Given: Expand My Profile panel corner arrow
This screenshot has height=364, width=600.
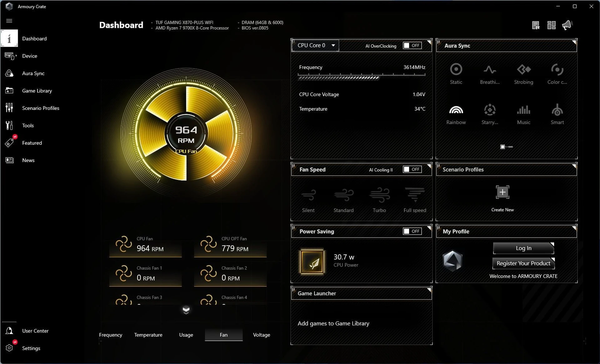Looking at the screenshot, I should 574,228.
